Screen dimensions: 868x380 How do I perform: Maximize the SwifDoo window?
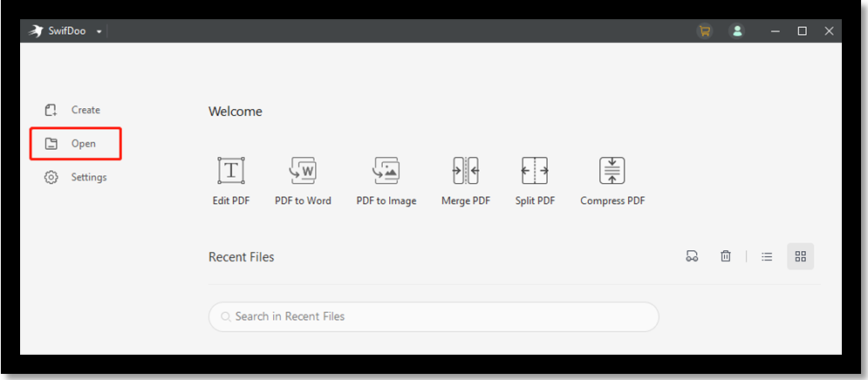(x=802, y=31)
